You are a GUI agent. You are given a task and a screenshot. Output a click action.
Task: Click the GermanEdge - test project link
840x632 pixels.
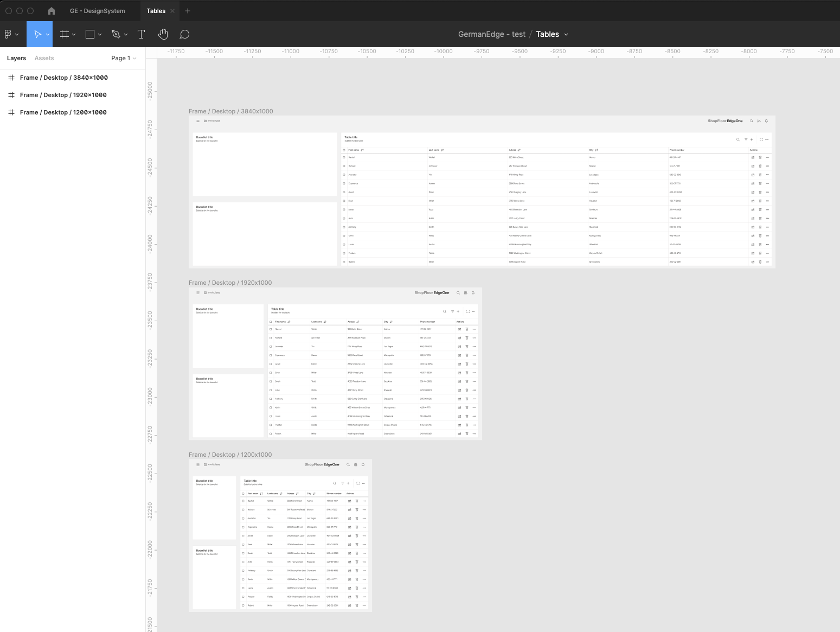[x=491, y=34]
